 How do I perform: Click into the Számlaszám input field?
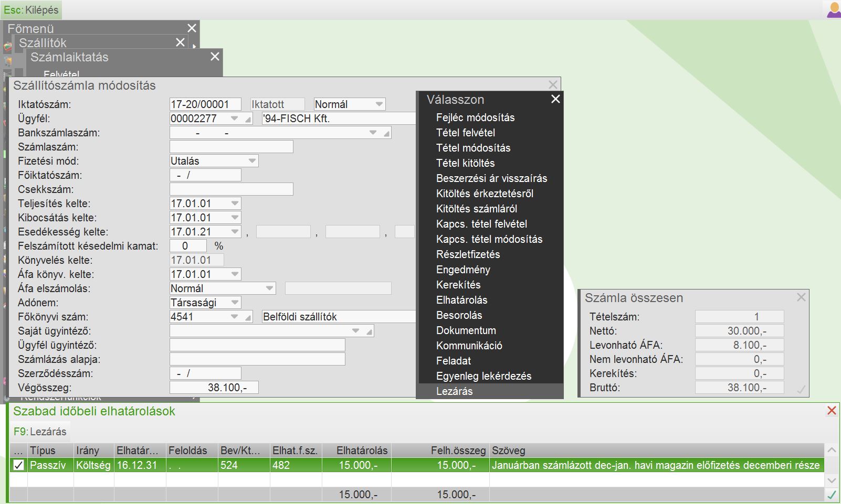click(231, 147)
